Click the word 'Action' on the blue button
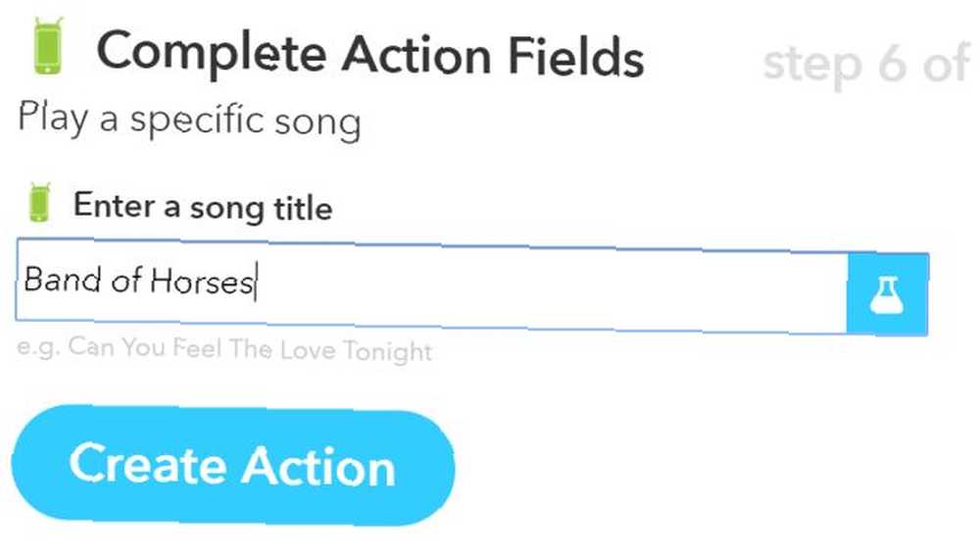Image resolution: width=980 pixels, height=560 pixels. click(x=318, y=467)
